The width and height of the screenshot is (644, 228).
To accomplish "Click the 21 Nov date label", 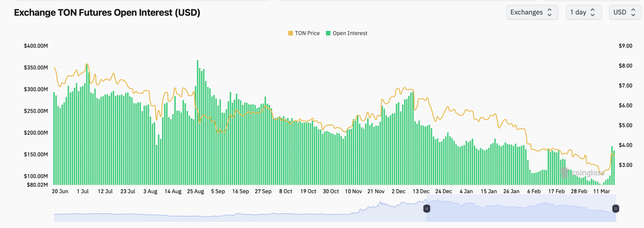I will click(x=376, y=191).
